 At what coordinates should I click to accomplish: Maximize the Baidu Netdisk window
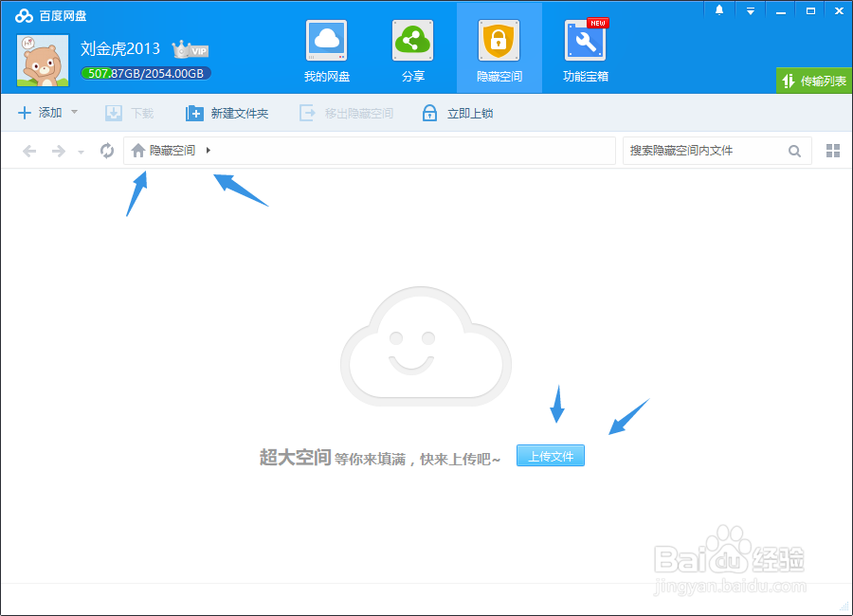[x=810, y=10]
